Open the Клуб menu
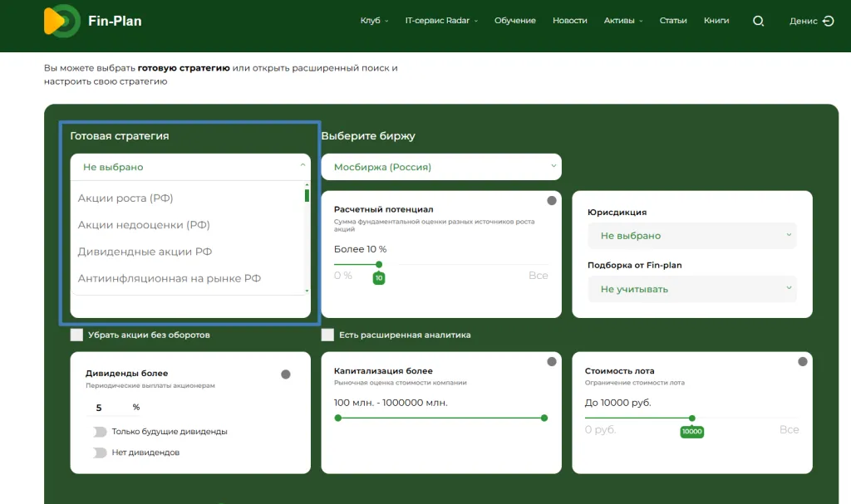851x504 pixels. (x=374, y=21)
